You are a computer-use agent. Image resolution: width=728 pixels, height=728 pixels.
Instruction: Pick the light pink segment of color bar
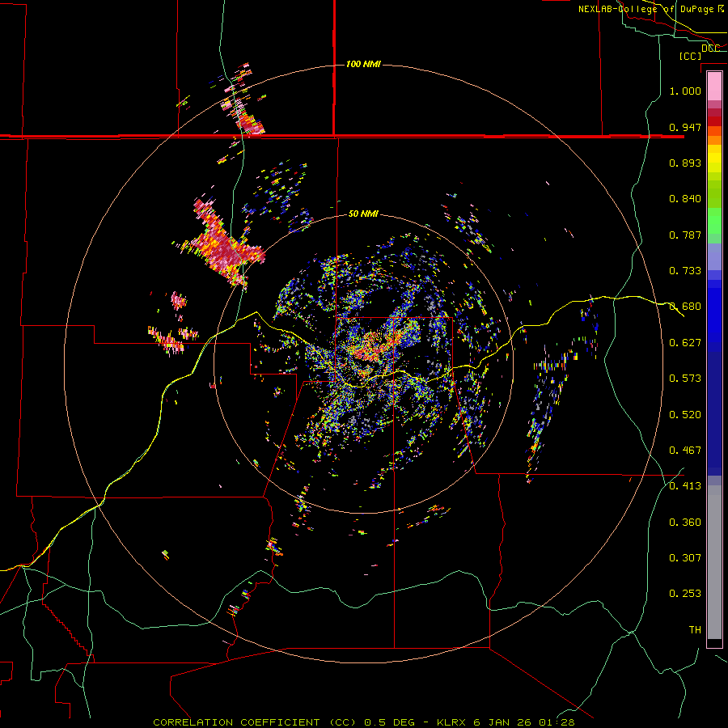point(714,86)
